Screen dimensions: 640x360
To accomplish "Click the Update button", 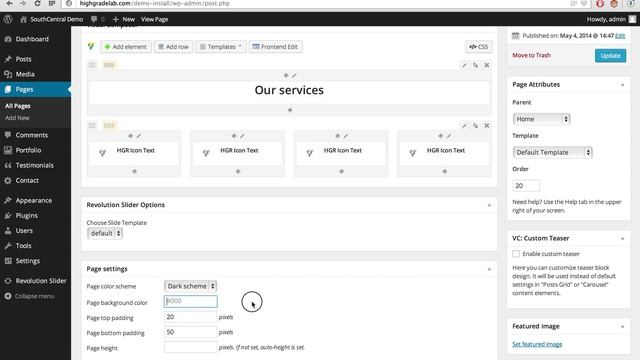I will [x=610, y=56].
